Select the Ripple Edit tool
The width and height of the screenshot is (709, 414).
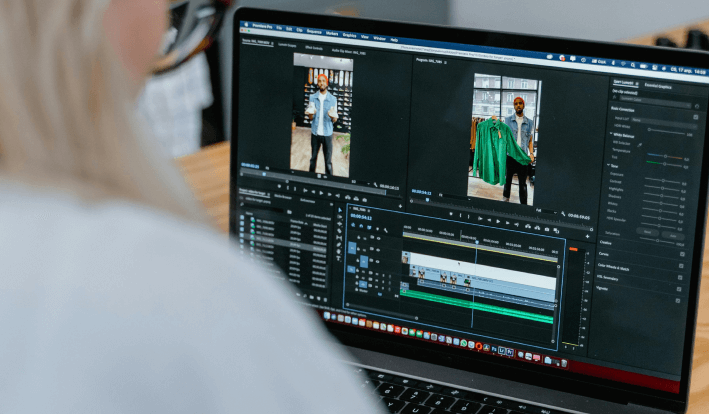tap(339, 224)
